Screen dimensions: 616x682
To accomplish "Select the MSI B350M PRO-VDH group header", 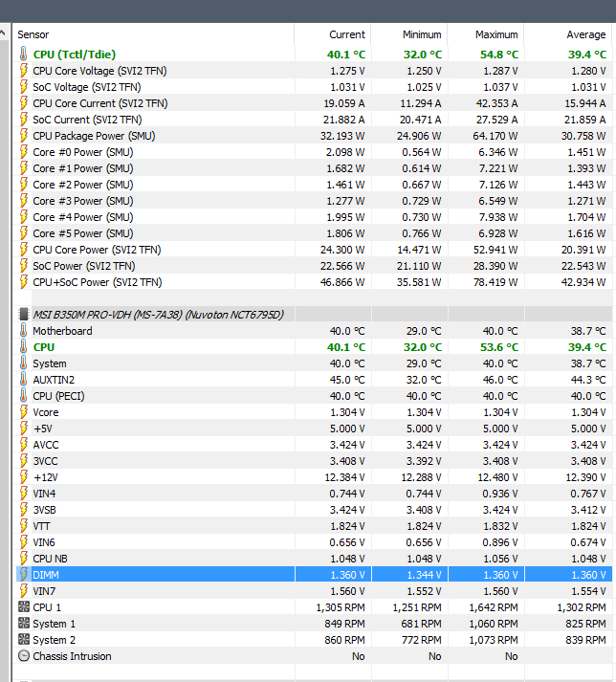I will (x=314, y=314).
